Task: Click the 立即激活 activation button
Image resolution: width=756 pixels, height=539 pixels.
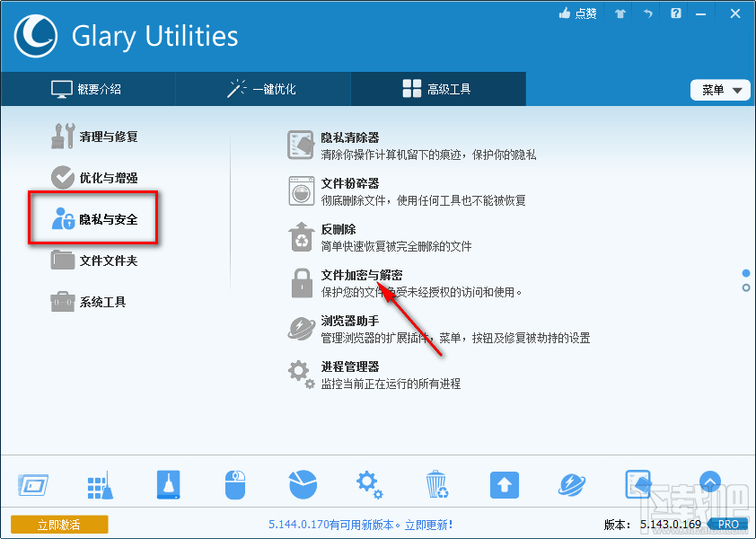Action: click(x=59, y=524)
